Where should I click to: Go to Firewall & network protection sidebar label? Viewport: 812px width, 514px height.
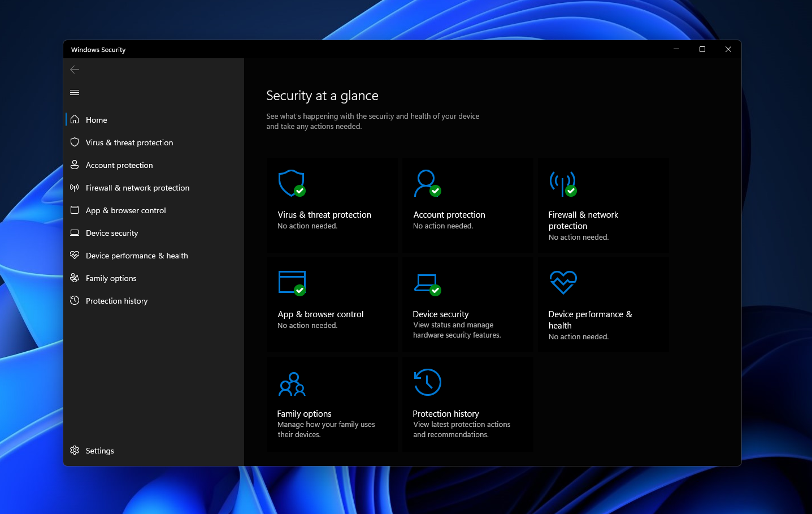pyautogui.click(x=138, y=188)
